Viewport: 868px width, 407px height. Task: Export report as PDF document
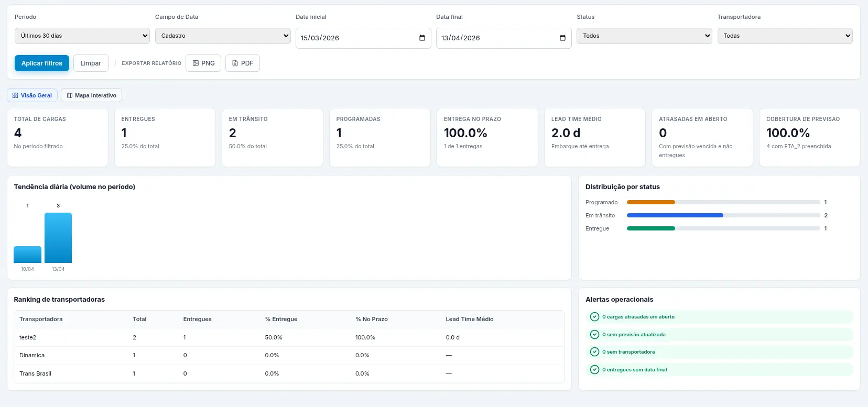click(x=243, y=63)
